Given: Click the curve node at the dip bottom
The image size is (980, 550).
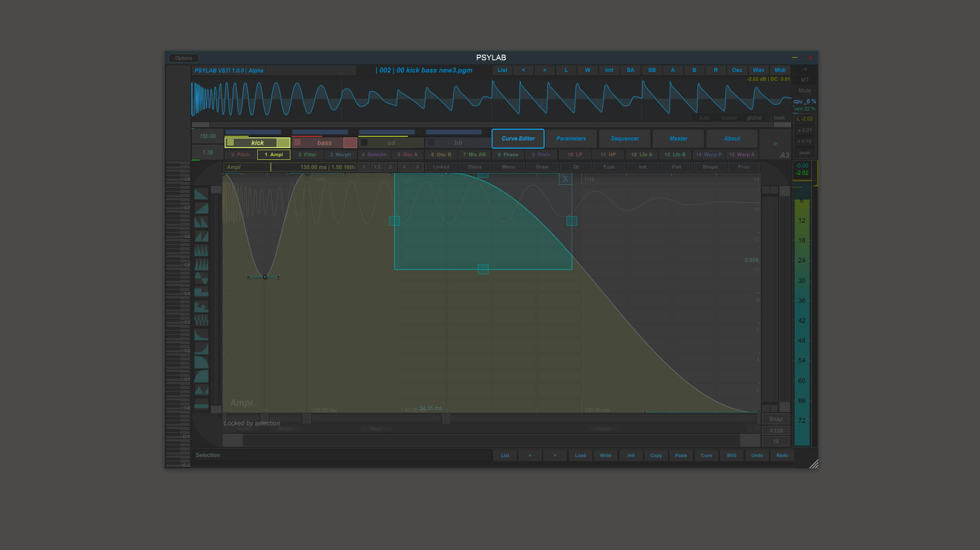Looking at the screenshot, I should pos(264,277).
